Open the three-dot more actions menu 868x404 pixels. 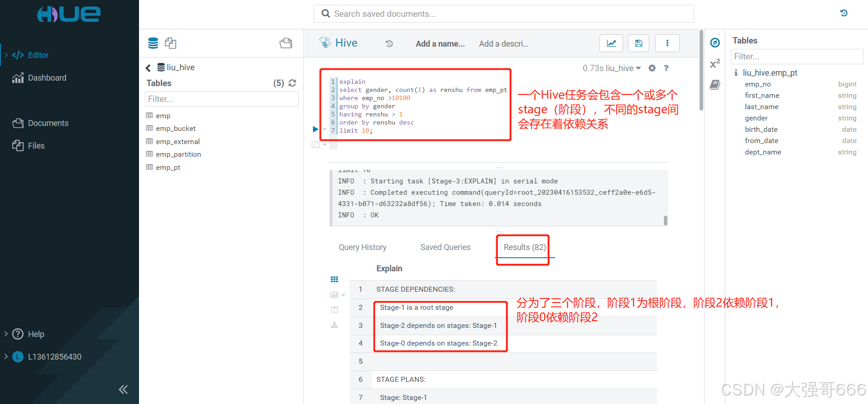coord(667,43)
